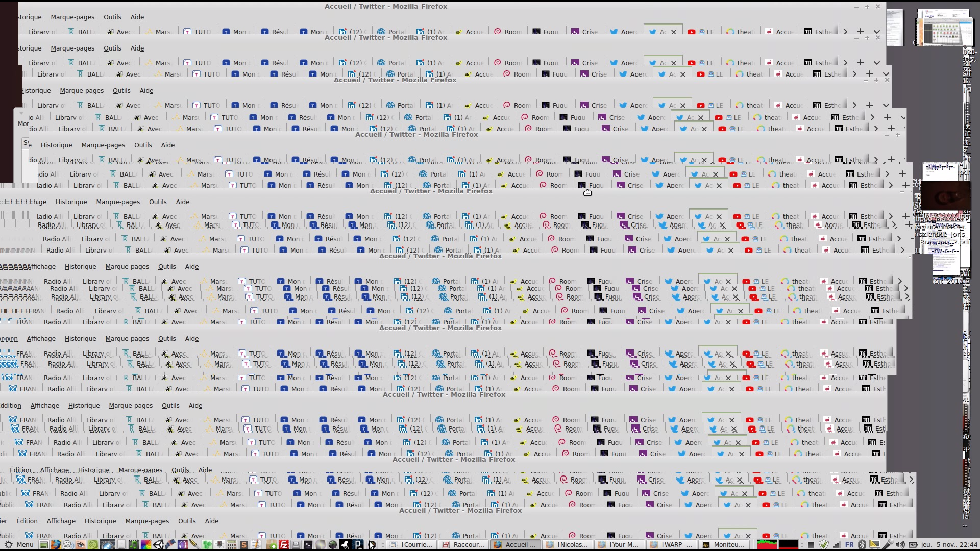Viewport: 980px width, 551px height.
Task: Launch Sublime Text from the taskbar
Action: [244, 545]
